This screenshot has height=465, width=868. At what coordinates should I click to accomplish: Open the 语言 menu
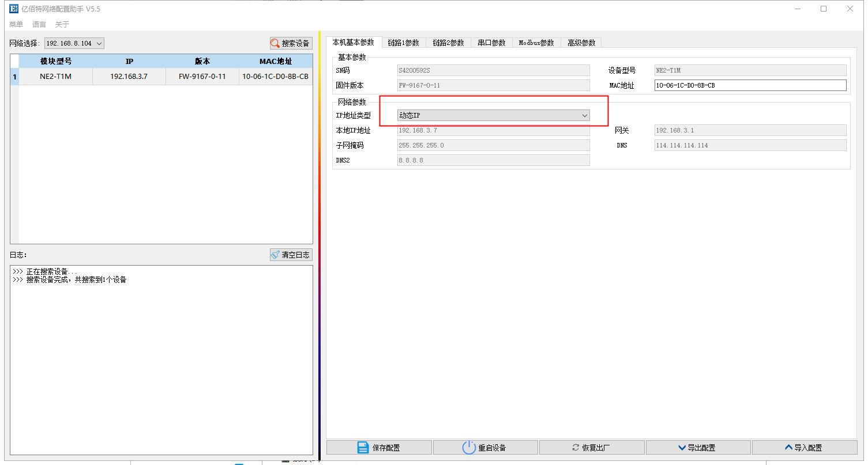39,24
